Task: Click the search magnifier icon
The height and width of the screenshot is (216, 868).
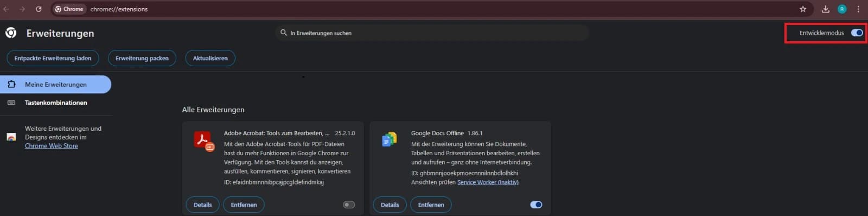Action: (x=283, y=33)
